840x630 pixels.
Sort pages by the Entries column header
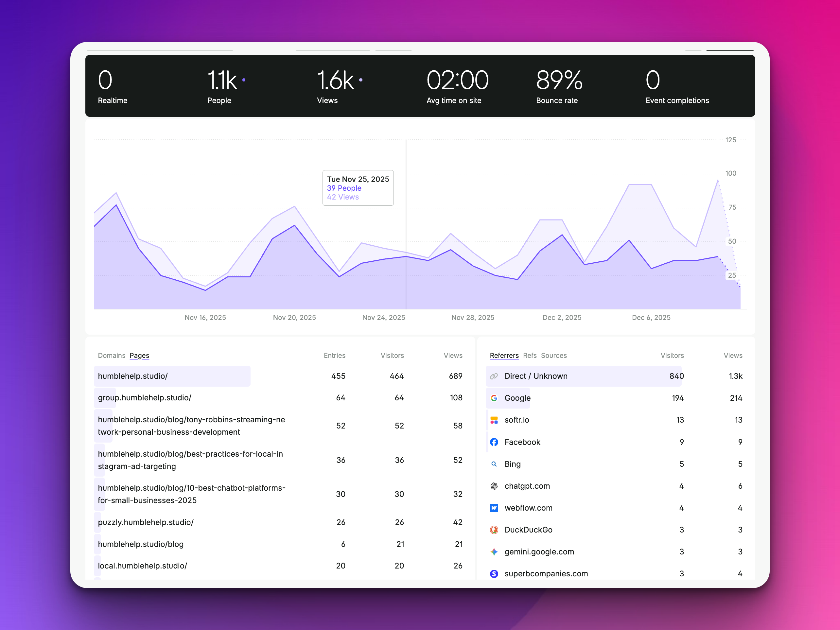pyautogui.click(x=334, y=356)
